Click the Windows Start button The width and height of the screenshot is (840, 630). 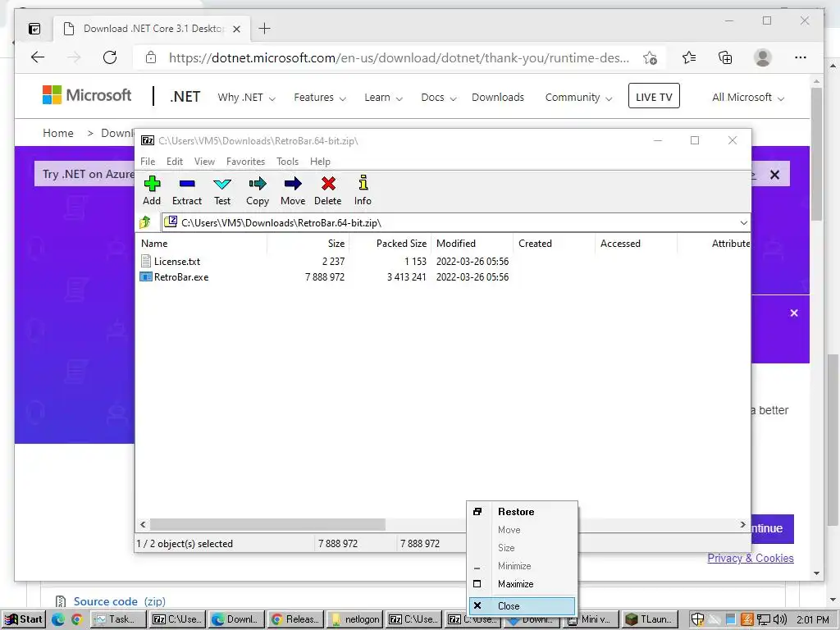point(24,619)
